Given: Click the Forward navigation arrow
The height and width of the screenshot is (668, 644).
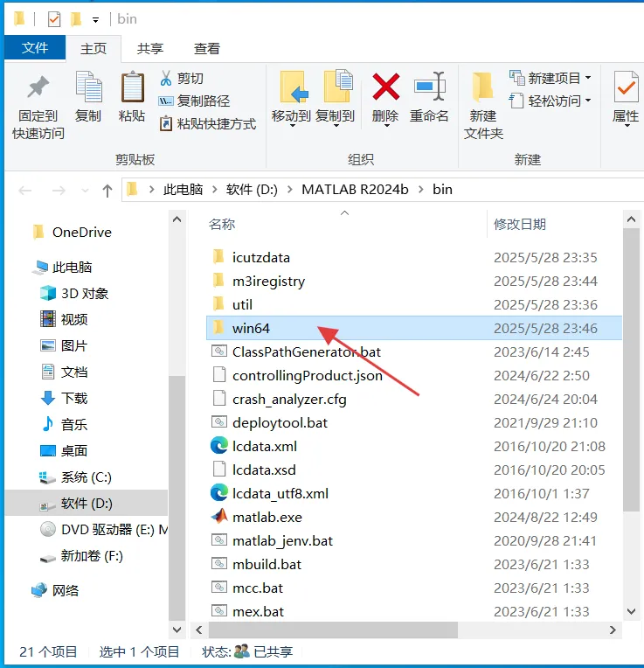Looking at the screenshot, I should coord(59,191).
